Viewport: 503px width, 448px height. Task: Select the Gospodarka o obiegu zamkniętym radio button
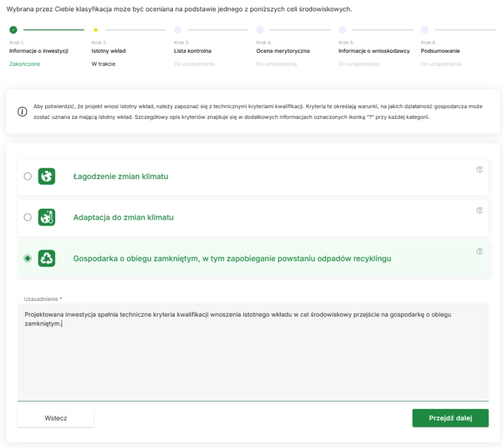coord(28,258)
